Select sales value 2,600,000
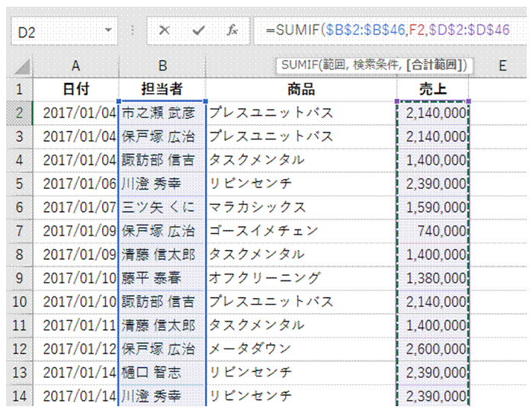Screen dimensions: 532x410 (x=433, y=349)
